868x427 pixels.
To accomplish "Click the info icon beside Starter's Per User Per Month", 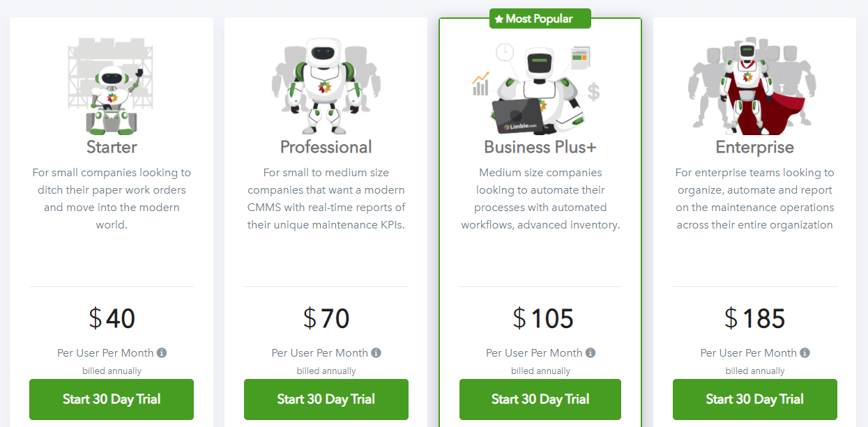I will click(x=162, y=352).
